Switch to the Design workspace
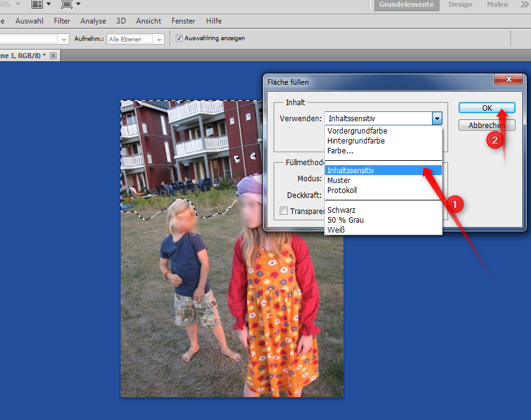 click(460, 4)
